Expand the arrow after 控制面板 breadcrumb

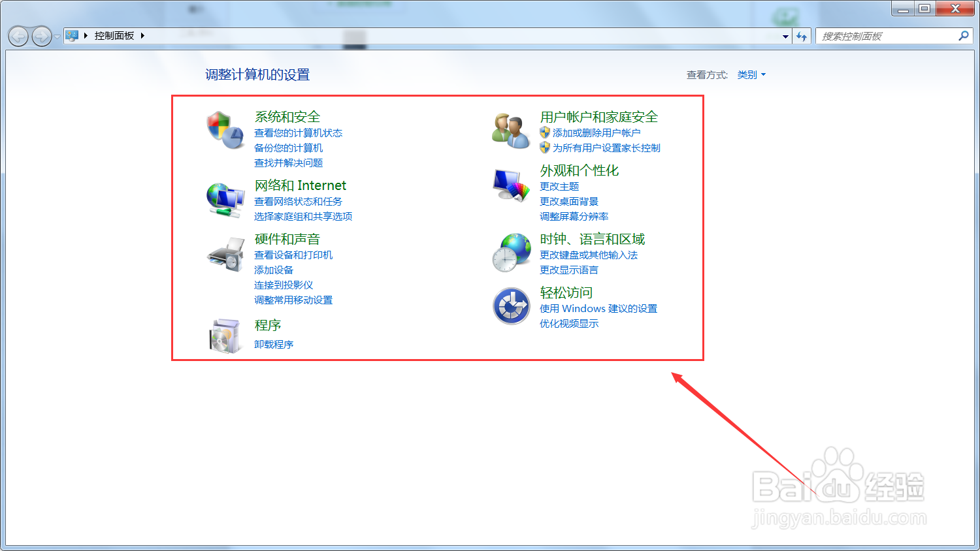click(x=142, y=36)
